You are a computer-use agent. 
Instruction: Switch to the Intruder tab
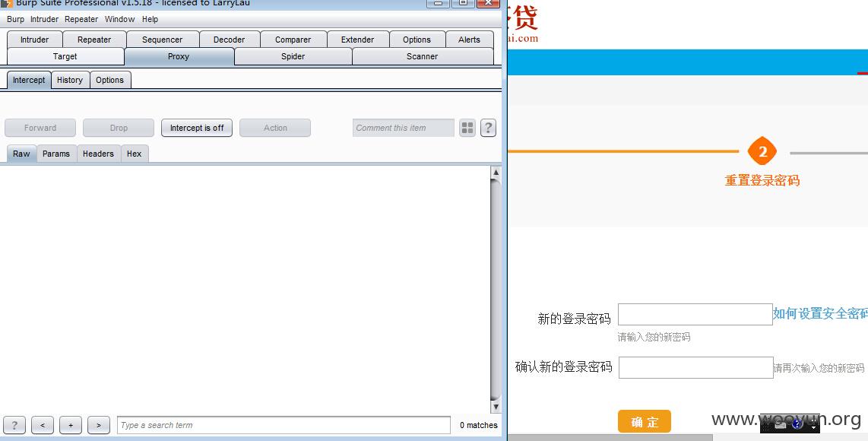coord(34,40)
